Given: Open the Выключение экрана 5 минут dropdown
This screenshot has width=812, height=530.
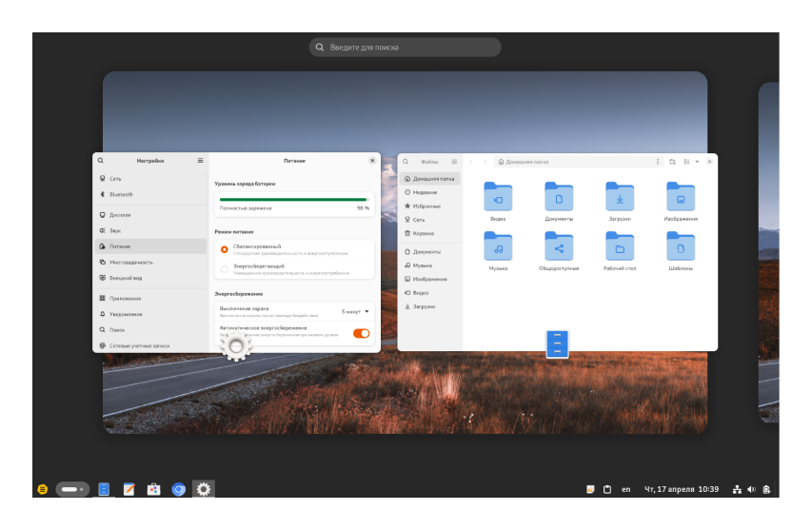Looking at the screenshot, I should click(355, 311).
